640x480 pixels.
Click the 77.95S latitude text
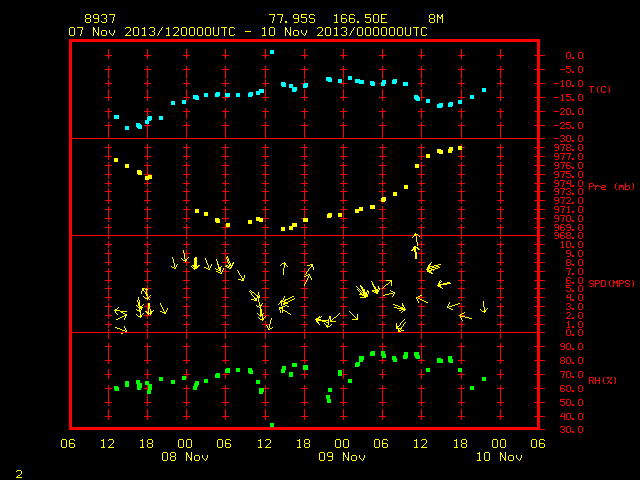coord(292,19)
